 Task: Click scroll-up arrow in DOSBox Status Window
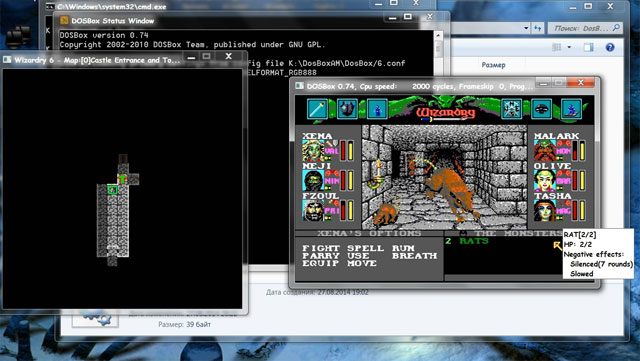(438, 36)
